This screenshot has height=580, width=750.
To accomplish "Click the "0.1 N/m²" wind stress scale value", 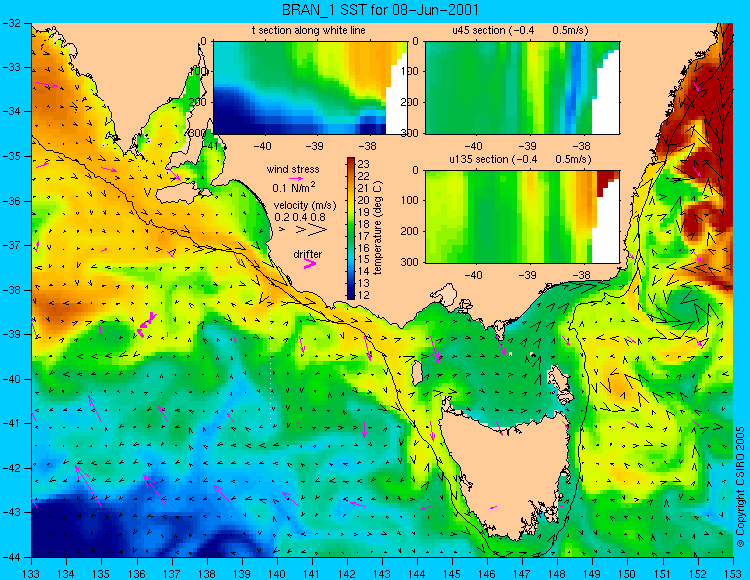I will [x=294, y=187].
